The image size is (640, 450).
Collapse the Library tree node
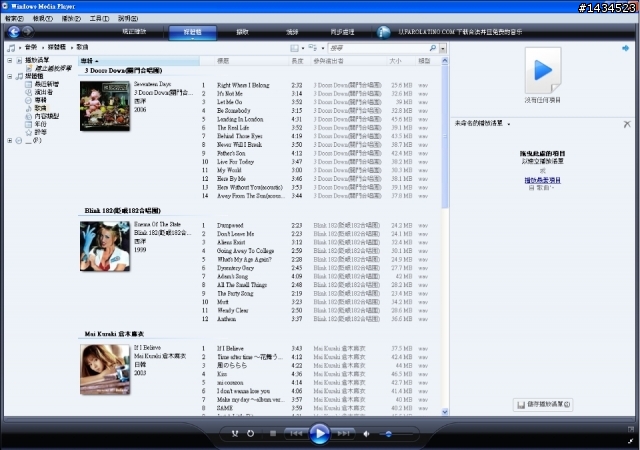pos(9,76)
